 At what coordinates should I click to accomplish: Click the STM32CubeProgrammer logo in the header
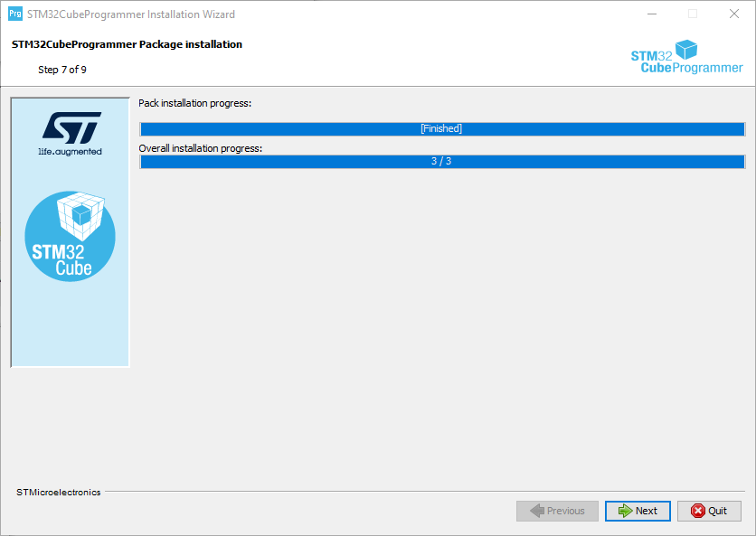coord(686,59)
